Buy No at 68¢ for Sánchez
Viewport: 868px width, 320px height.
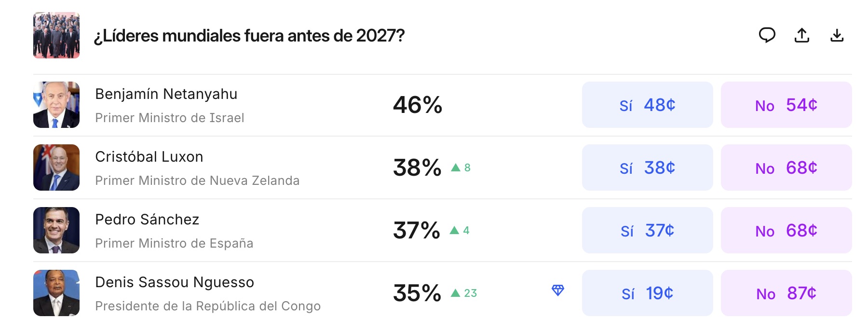tap(786, 230)
